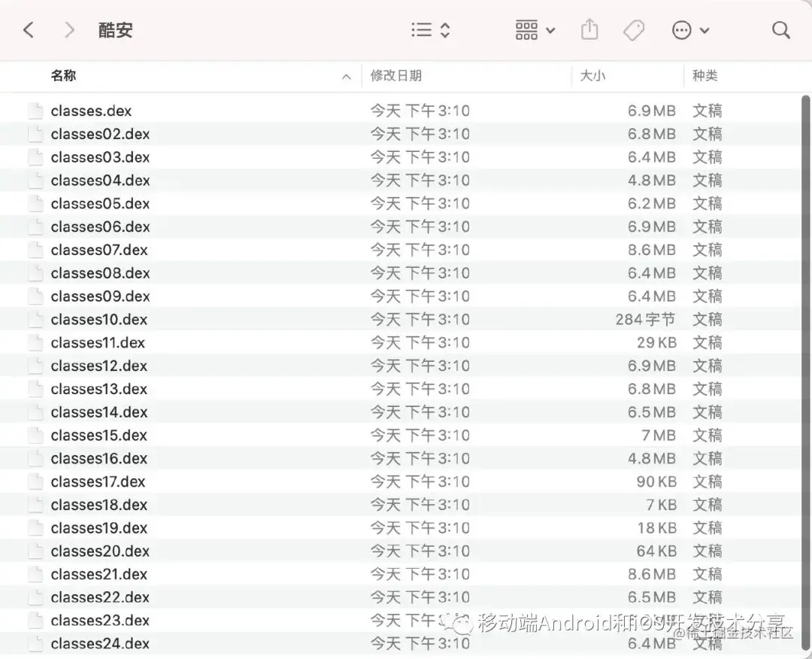Sort by the 名称 column header

point(63,76)
